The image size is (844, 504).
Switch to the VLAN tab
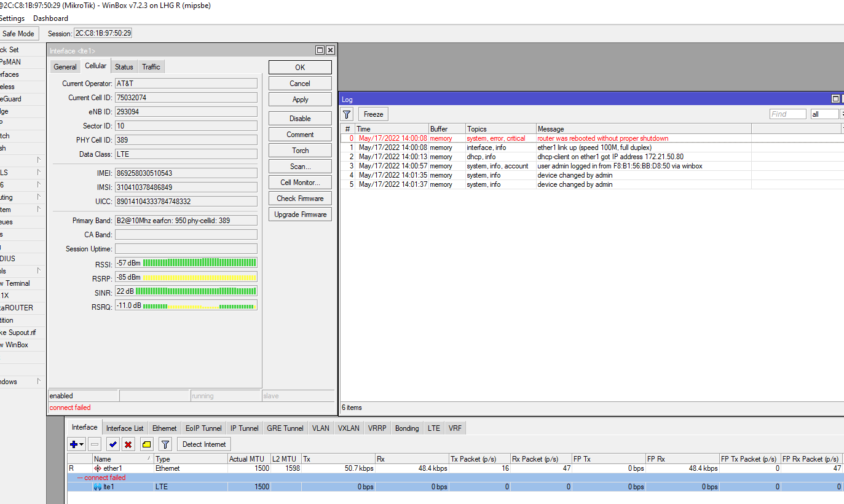(321, 428)
